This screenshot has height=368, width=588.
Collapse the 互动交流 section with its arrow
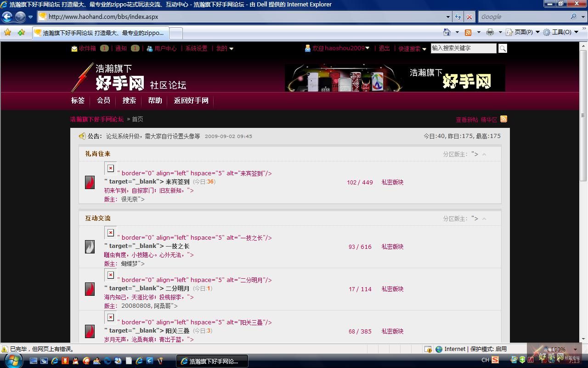484,218
